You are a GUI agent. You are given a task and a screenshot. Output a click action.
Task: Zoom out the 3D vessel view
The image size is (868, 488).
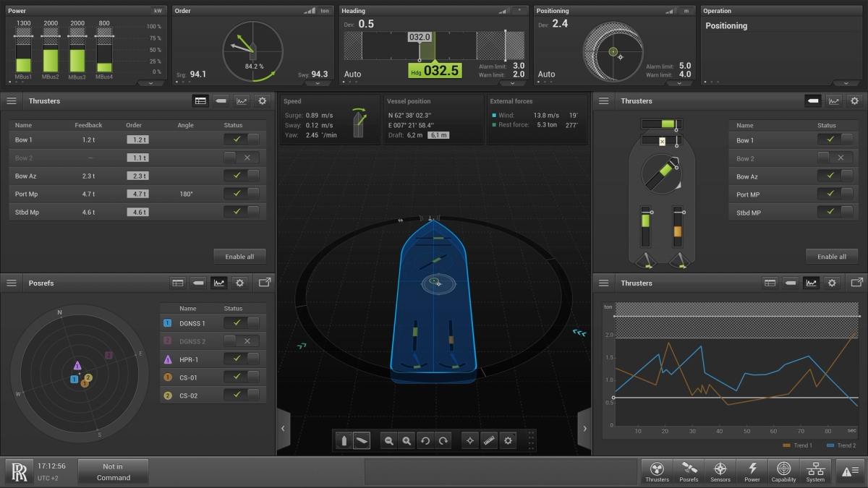click(x=389, y=440)
